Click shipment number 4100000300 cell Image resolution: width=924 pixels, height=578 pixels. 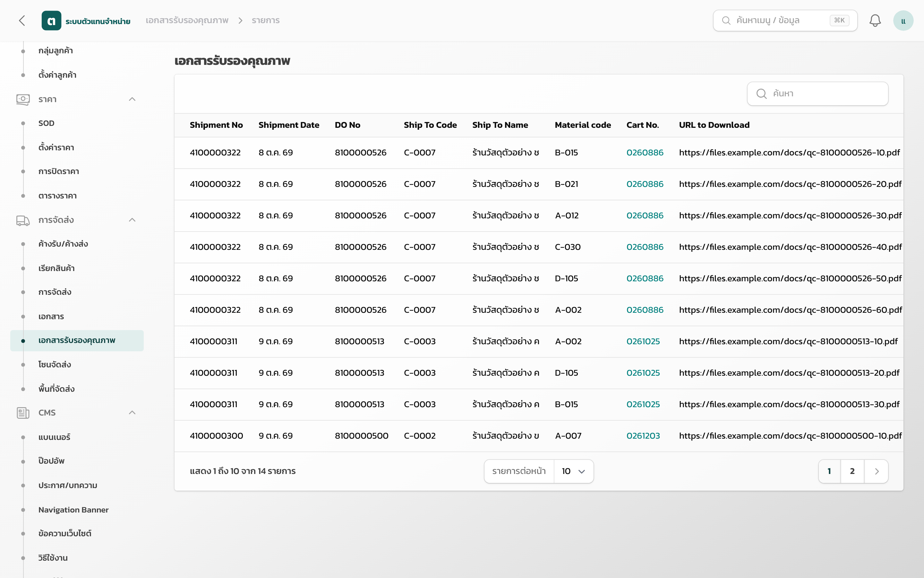point(216,436)
